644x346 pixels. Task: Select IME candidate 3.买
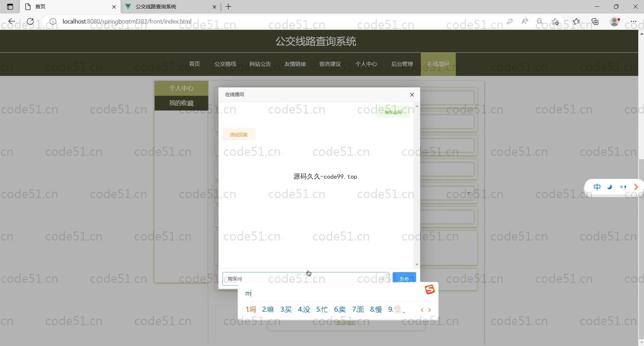pos(286,309)
